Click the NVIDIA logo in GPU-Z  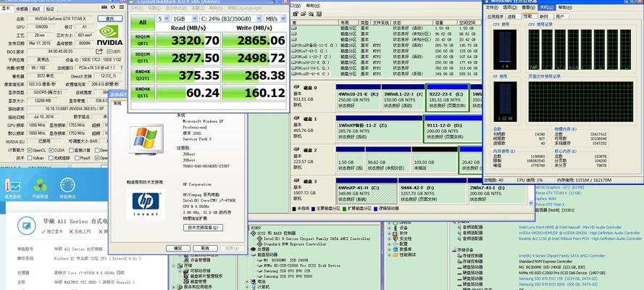109,35
